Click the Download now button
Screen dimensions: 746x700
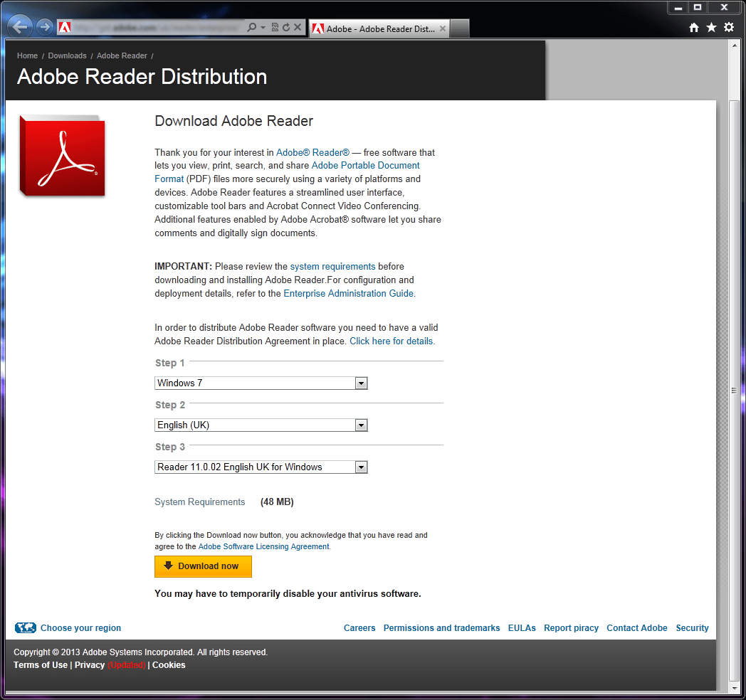pyautogui.click(x=203, y=566)
